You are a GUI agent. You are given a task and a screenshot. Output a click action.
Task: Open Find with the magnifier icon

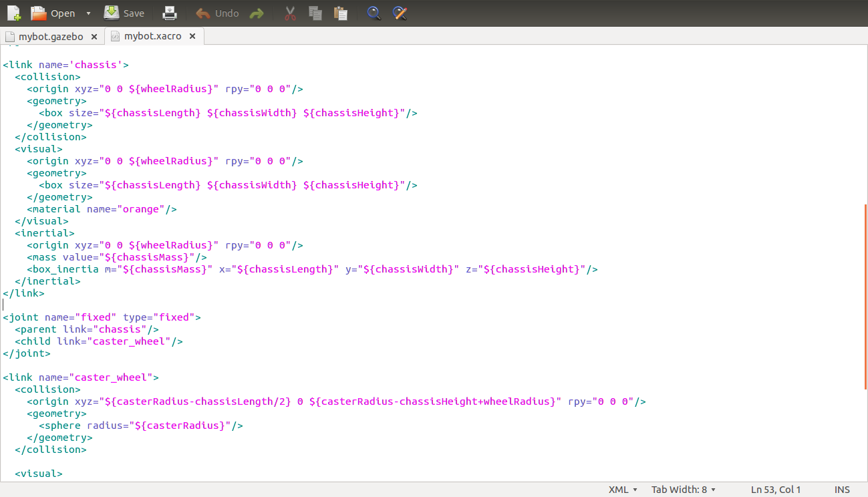pyautogui.click(x=374, y=13)
